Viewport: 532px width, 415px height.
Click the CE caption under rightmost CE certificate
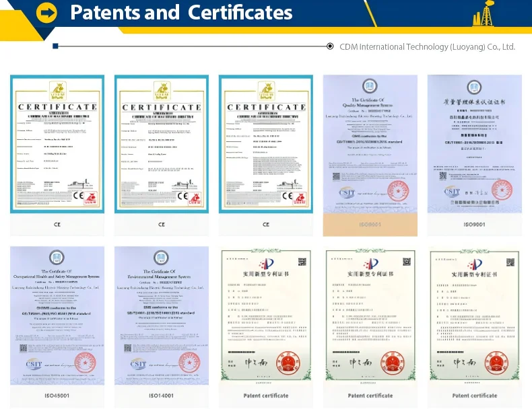click(266, 225)
